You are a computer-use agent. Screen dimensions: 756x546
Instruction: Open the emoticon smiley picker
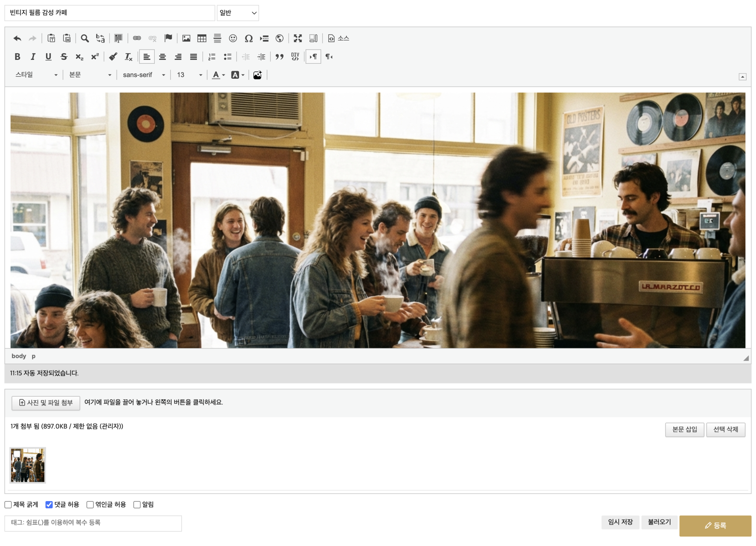coord(233,38)
